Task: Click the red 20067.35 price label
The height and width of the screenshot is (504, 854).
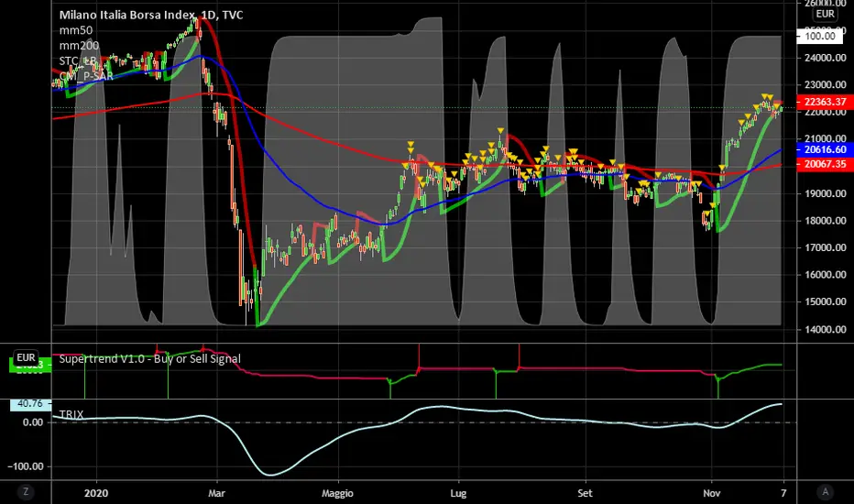Action: (821, 165)
